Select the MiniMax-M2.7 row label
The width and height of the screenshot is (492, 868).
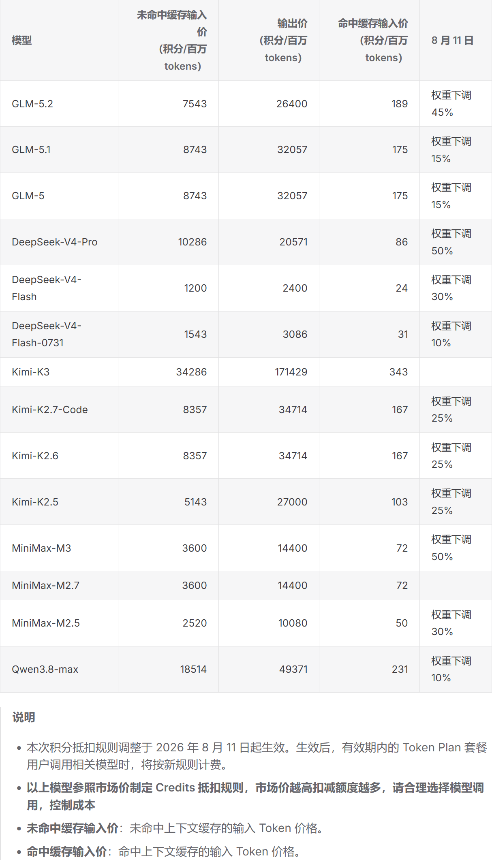[x=46, y=585]
